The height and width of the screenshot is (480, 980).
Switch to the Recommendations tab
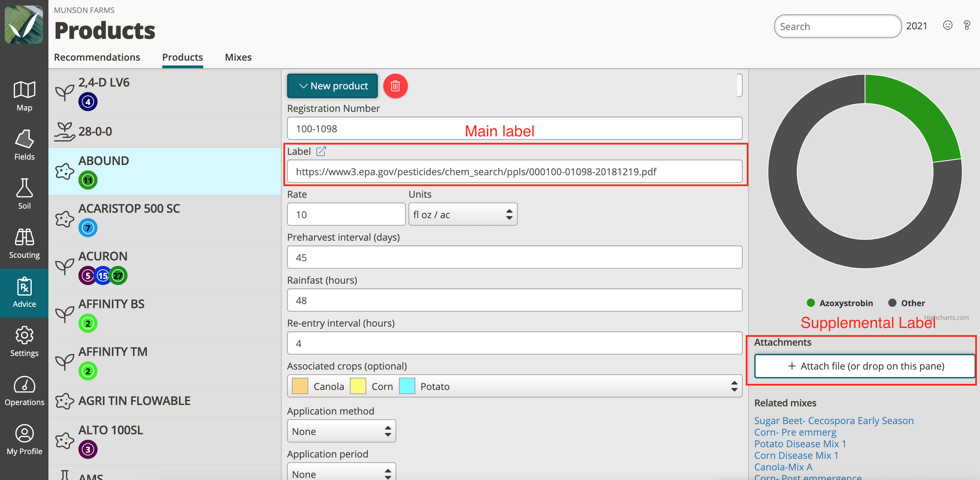[97, 57]
